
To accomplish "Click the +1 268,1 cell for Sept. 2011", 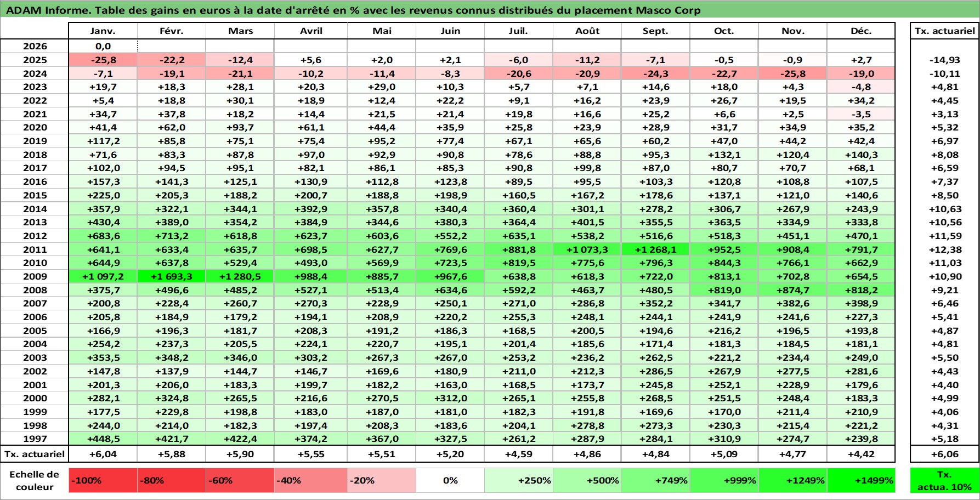I will [x=656, y=249].
